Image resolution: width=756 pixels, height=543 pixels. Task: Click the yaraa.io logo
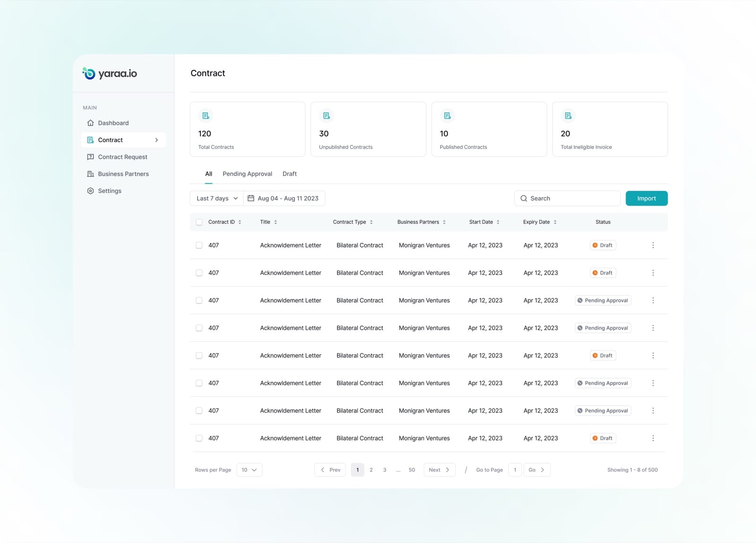pyautogui.click(x=110, y=73)
